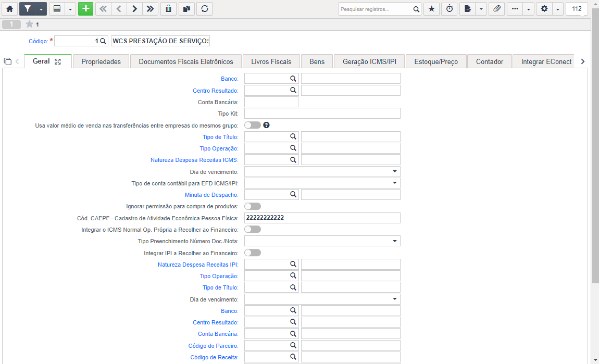Expand the filter dropdown arrow
The image size is (599, 364).
point(41,9)
